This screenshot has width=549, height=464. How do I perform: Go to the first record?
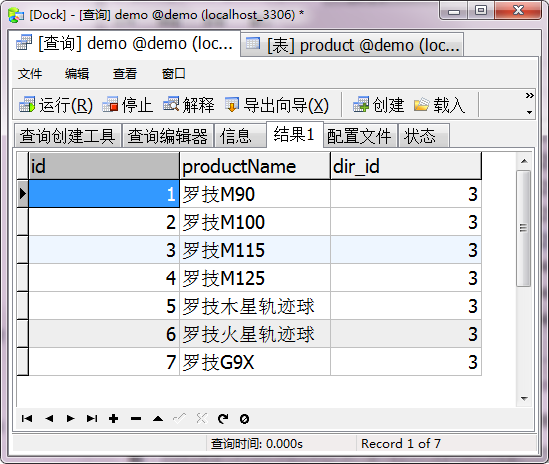coord(27,418)
